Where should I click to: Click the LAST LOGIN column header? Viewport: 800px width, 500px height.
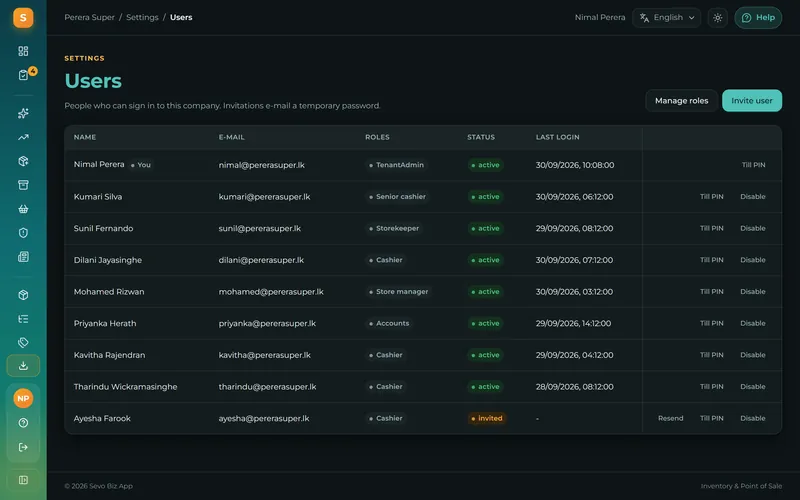point(557,137)
